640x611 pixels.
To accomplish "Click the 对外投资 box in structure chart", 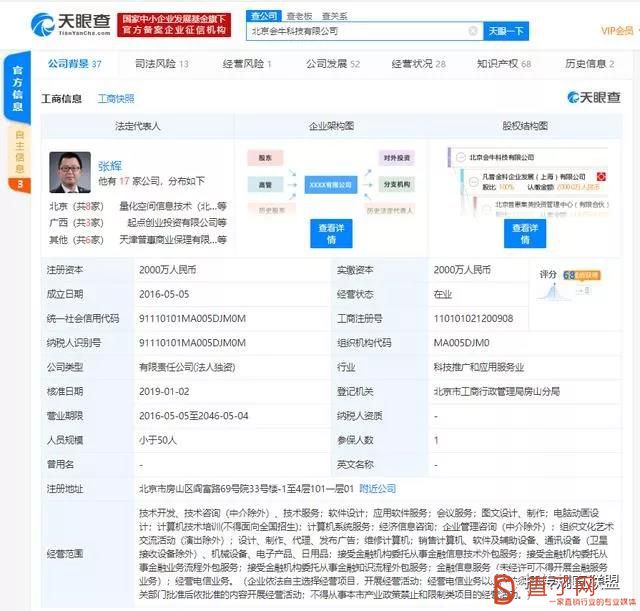I will [x=397, y=158].
